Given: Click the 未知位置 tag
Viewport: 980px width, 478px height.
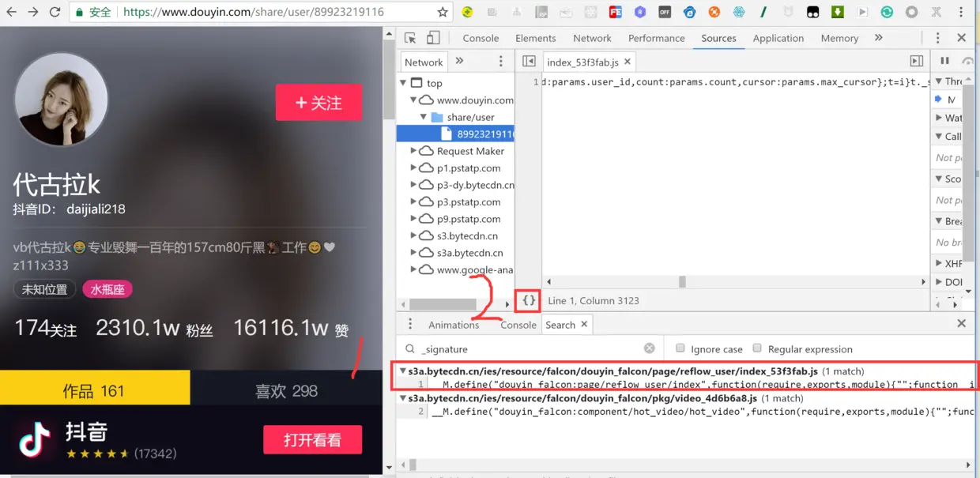Looking at the screenshot, I should [x=44, y=289].
